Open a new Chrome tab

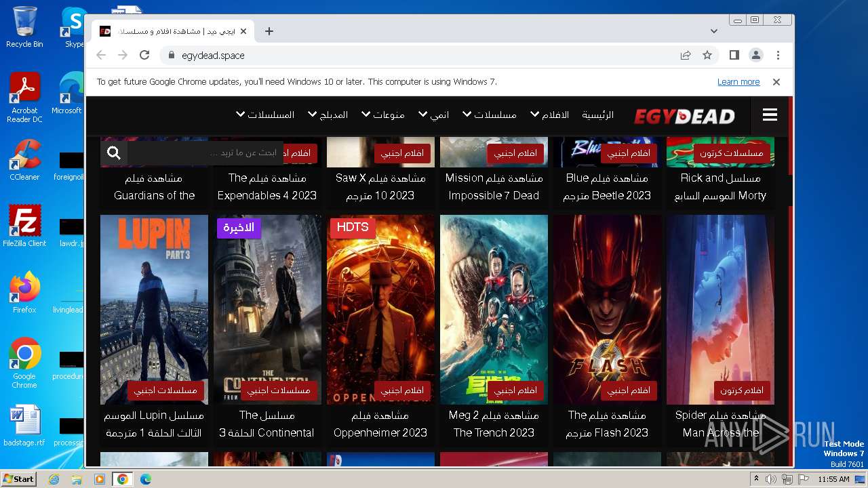(x=269, y=31)
